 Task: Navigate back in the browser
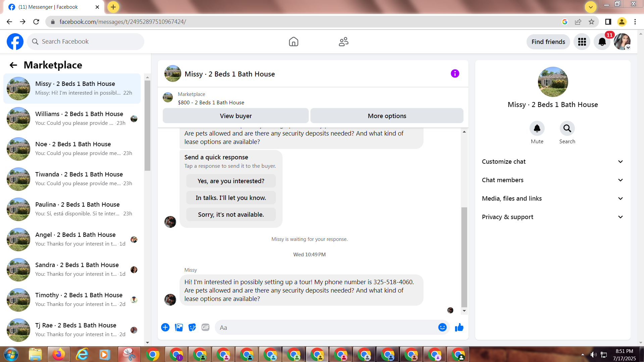click(x=9, y=22)
